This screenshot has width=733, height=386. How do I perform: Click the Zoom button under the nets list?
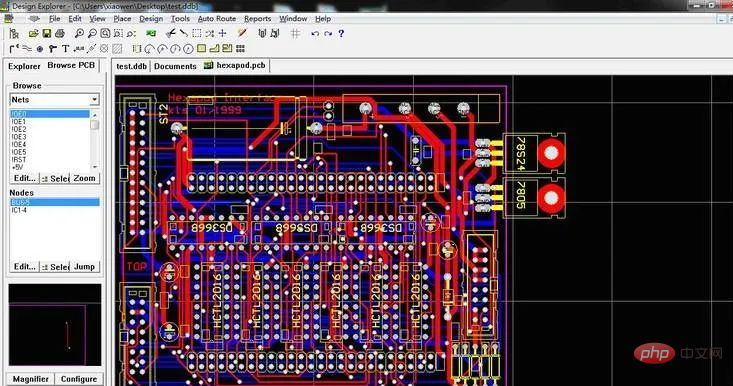point(84,178)
